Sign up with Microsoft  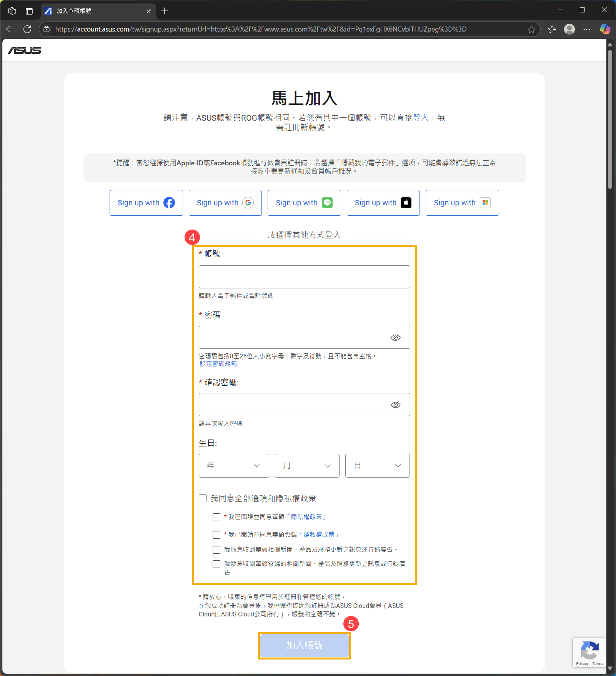[x=462, y=203]
